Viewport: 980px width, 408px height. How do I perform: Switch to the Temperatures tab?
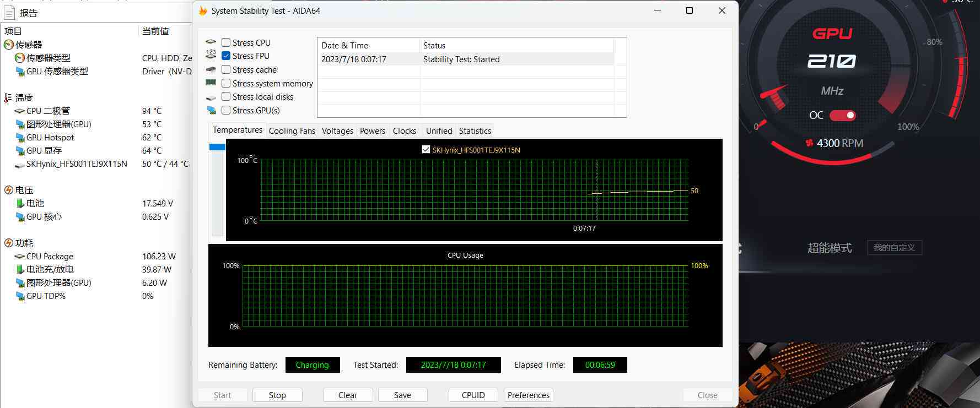coord(238,130)
